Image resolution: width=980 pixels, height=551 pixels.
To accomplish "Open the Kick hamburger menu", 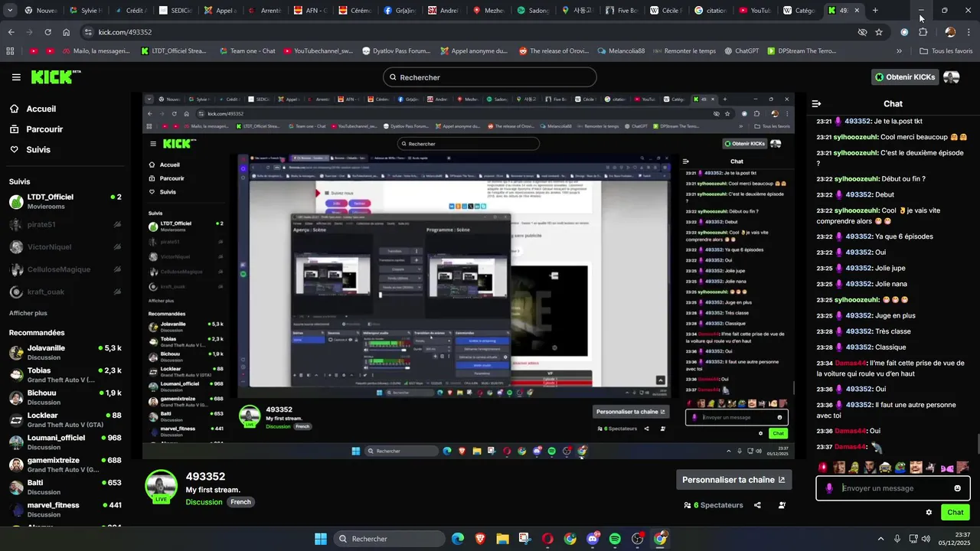I will (x=16, y=77).
